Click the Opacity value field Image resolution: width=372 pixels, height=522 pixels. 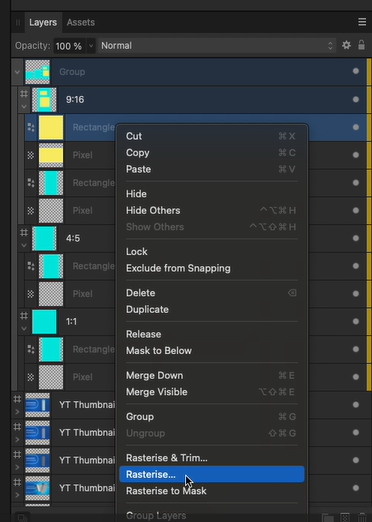pyautogui.click(x=70, y=46)
